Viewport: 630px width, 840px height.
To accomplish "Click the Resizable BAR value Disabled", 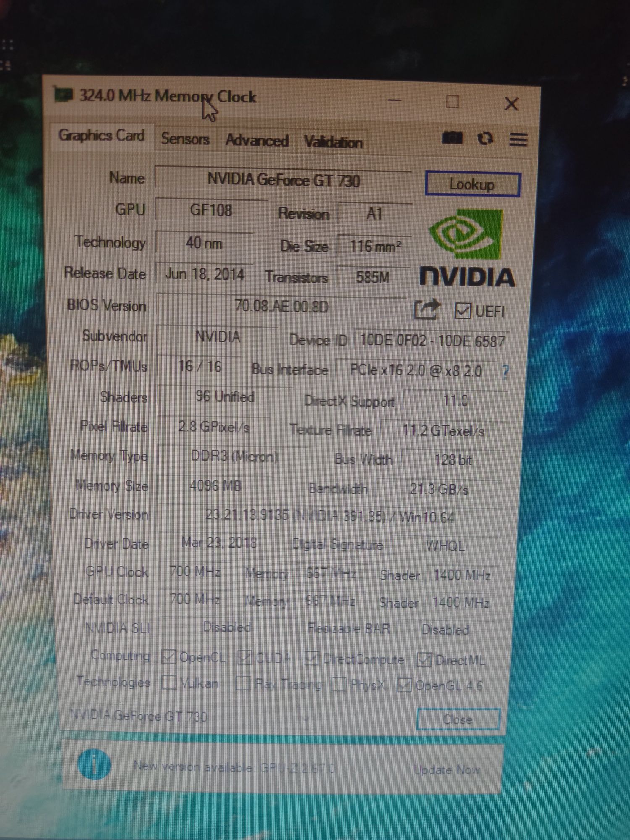I will point(445,630).
